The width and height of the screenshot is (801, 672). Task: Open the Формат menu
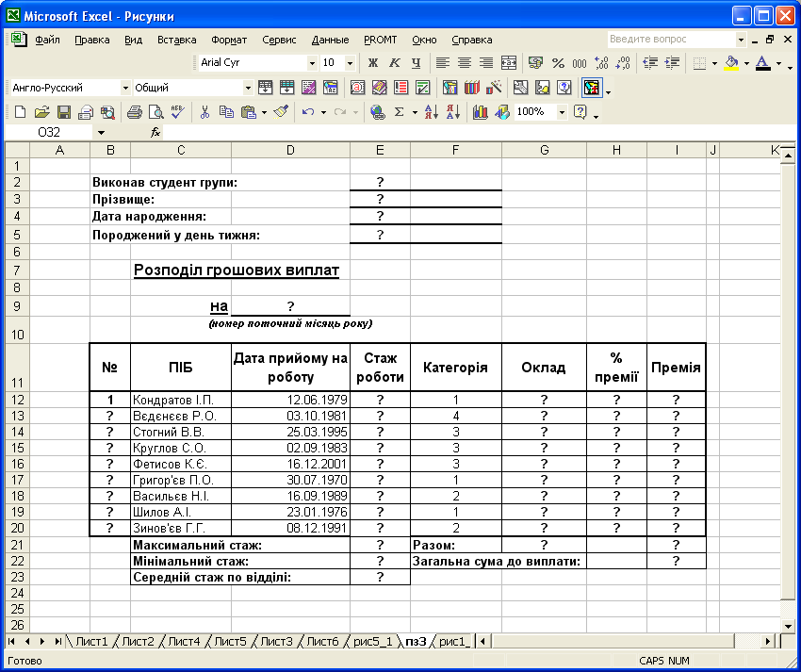pos(229,40)
